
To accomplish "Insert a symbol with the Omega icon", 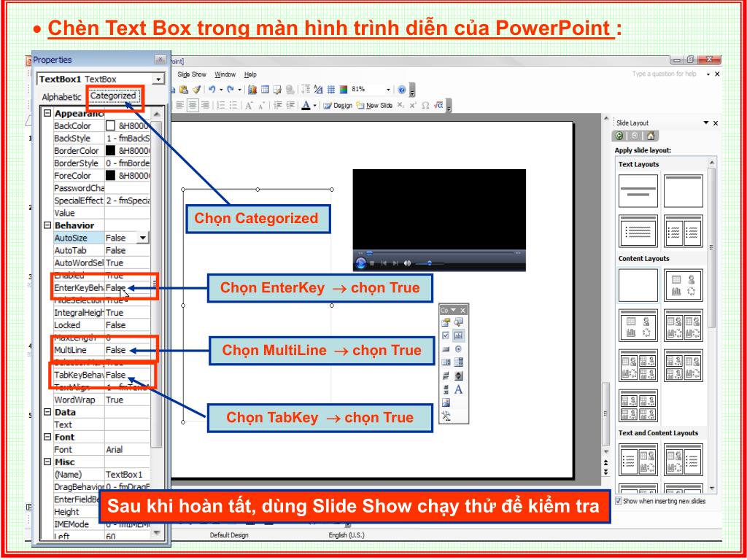I will pyautogui.click(x=425, y=105).
